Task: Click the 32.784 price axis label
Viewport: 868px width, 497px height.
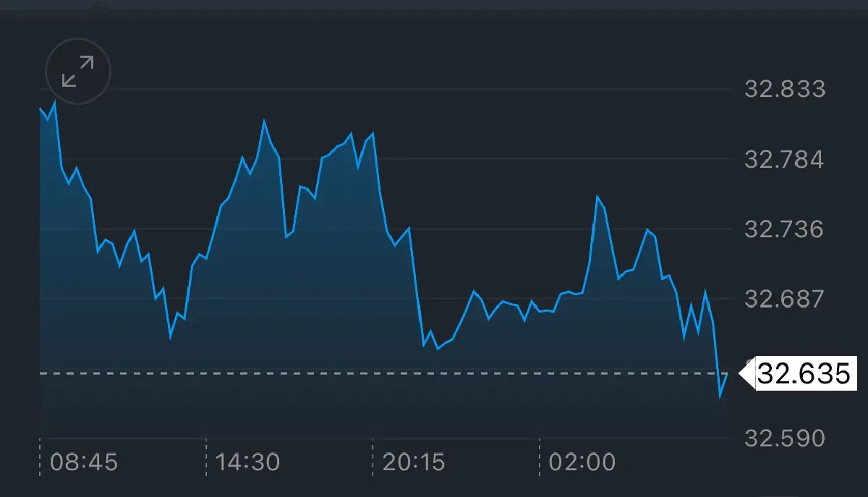Action: click(784, 160)
